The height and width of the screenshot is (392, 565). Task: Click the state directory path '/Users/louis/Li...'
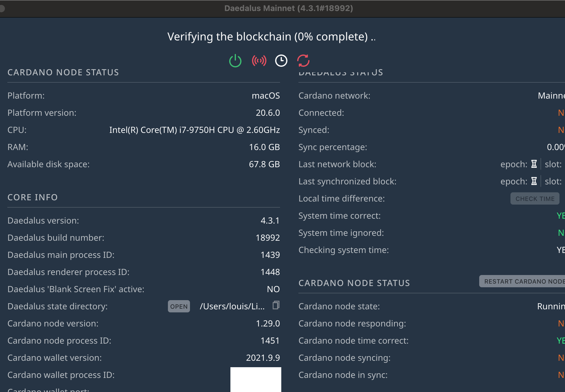click(x=232, y=306)
